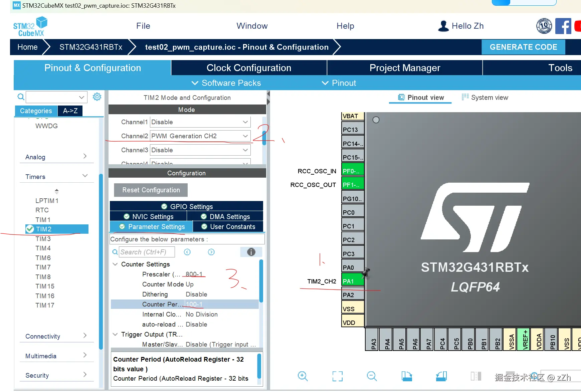581x392 pixels.
Task: Click the Search (Ctrl+F) parameter field
Action: pos(147,252)
